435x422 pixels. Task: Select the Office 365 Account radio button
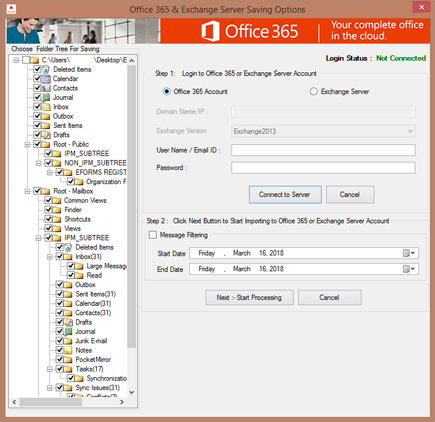167,91
